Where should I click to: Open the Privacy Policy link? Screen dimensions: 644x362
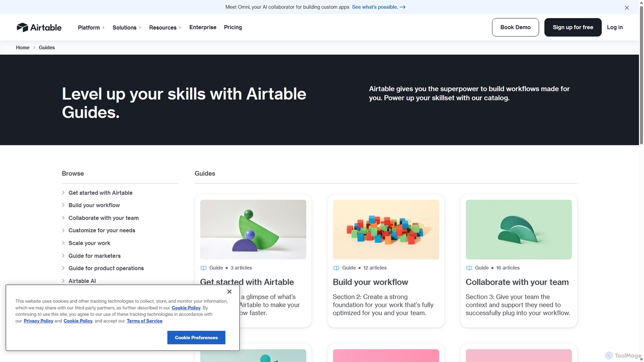click(x=38, y=321)
